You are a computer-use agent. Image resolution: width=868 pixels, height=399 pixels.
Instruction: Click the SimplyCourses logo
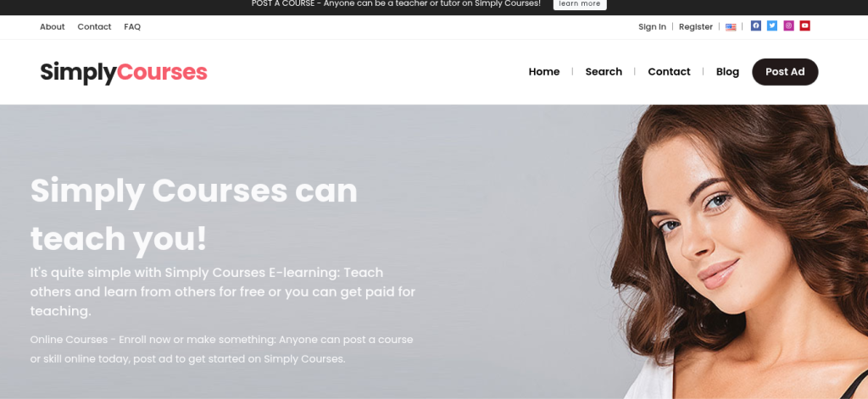124,72
